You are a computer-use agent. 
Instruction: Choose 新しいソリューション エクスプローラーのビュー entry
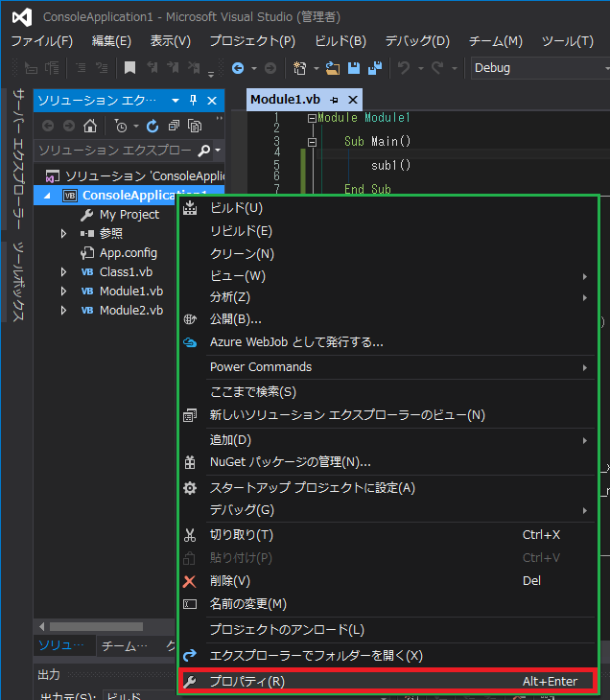(x=388, y=415)
